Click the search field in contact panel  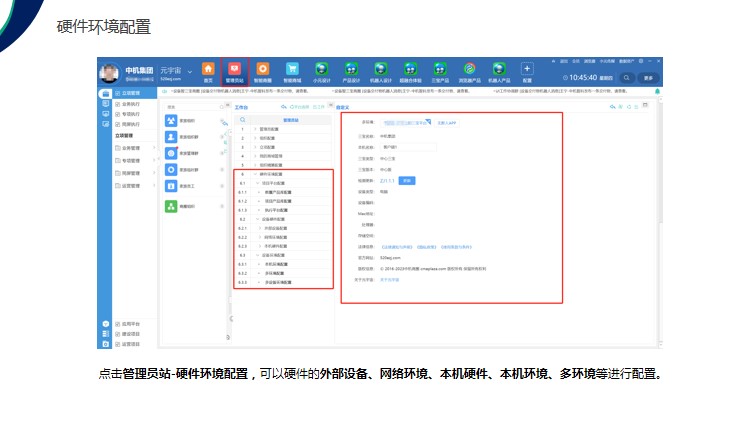point(194,107)
